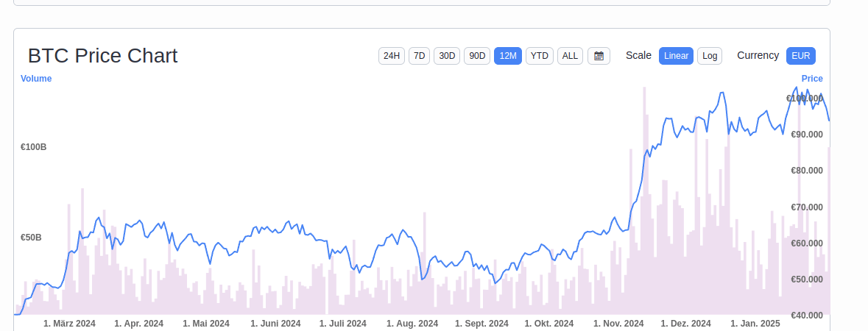The width and height of the screenshot is (868, 331).
Task: Click the BTC Price Chart heading
Action: [x=103, y=56]
